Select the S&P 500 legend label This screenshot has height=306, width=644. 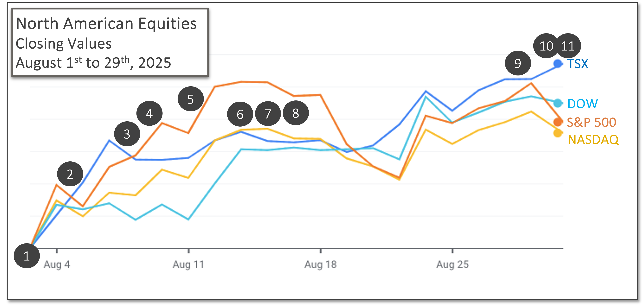591,122
